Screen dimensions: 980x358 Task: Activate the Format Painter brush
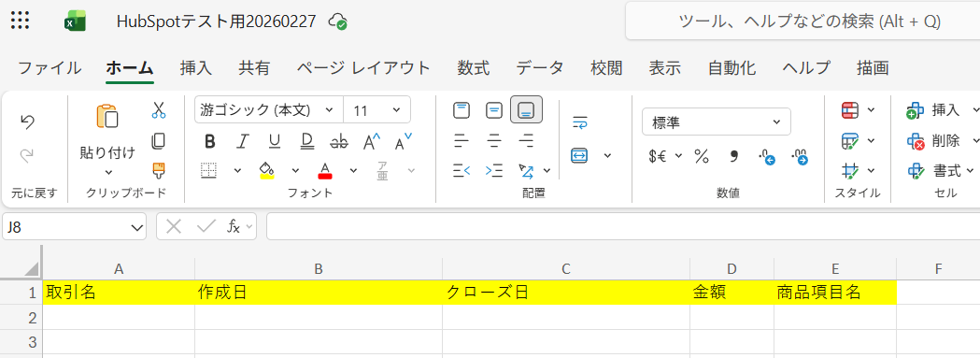(159, 170)
